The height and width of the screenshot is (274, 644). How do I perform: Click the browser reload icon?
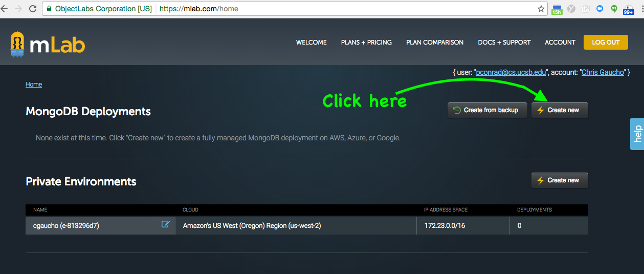click(x=33, y=9)
